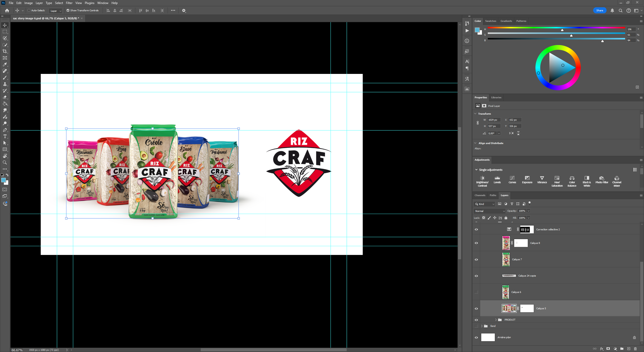Add a Photo Filter adjustment
Screen dimensions: 644x352
tap(602, 180)
